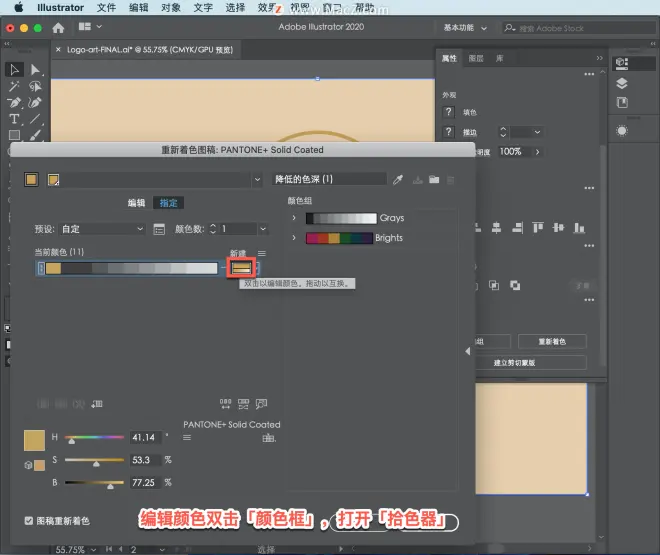Select the Type tool

14,119
